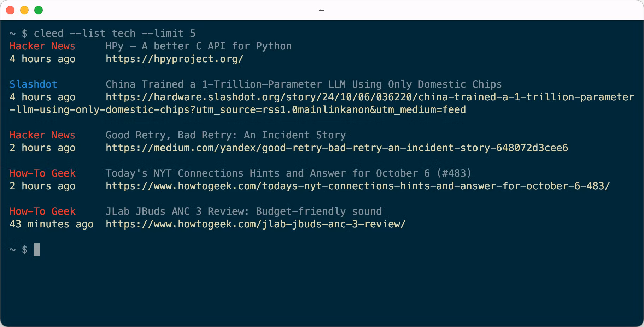The width and height of the screenshot is (644, 327).
Task: Click the first How-To Geek feed label
Action: click(x=42, y=173)
